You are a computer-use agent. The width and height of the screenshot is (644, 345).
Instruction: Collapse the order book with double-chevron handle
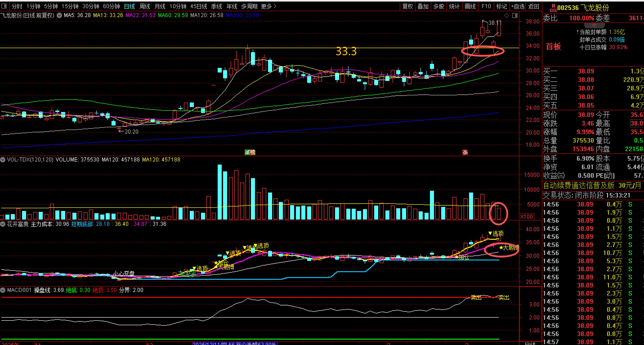tap(594, 25)
